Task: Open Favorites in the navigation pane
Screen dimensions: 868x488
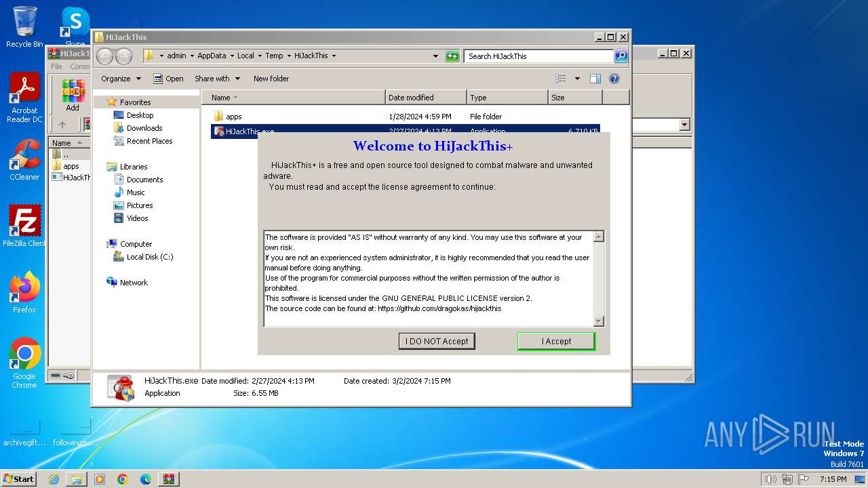Action: coord(135,102)
